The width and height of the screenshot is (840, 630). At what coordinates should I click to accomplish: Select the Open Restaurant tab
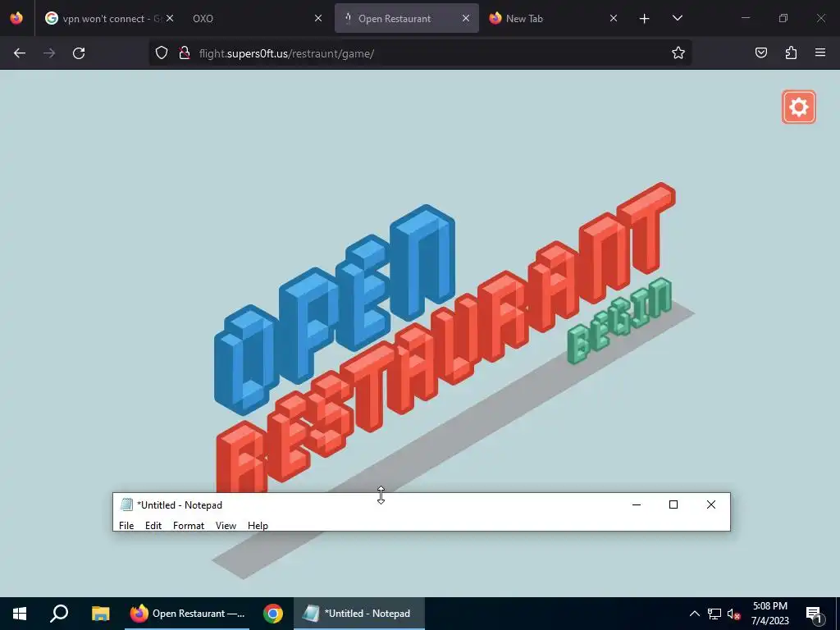[407, 18]
